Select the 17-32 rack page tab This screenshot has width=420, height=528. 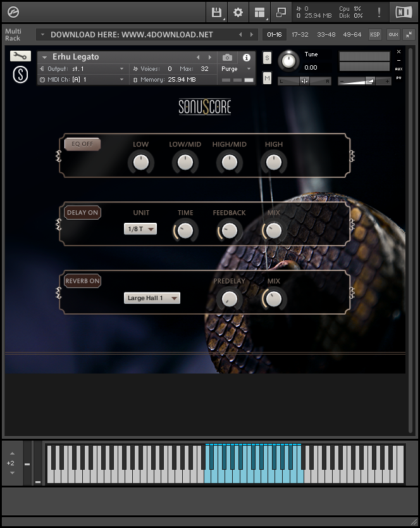pyautogui.click(x=300, y=34)
